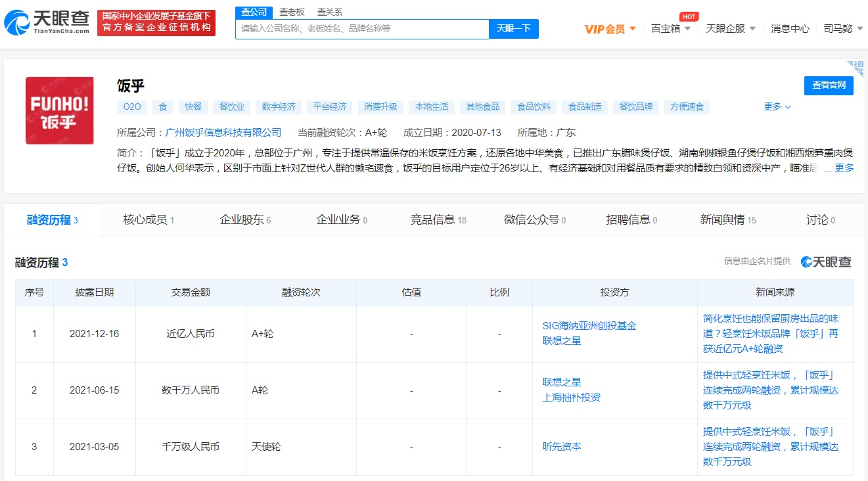Click the 快餐 tag
Screen dimensions: 868x481
pos(193,107)
